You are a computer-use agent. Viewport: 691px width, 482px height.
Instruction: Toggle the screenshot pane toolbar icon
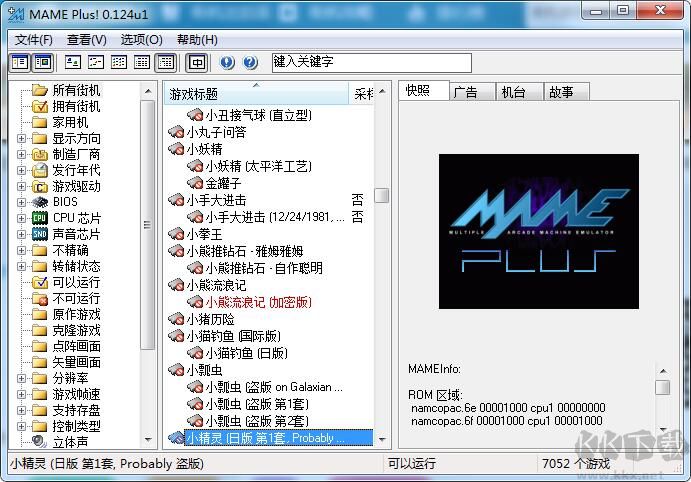click(43, 62)
